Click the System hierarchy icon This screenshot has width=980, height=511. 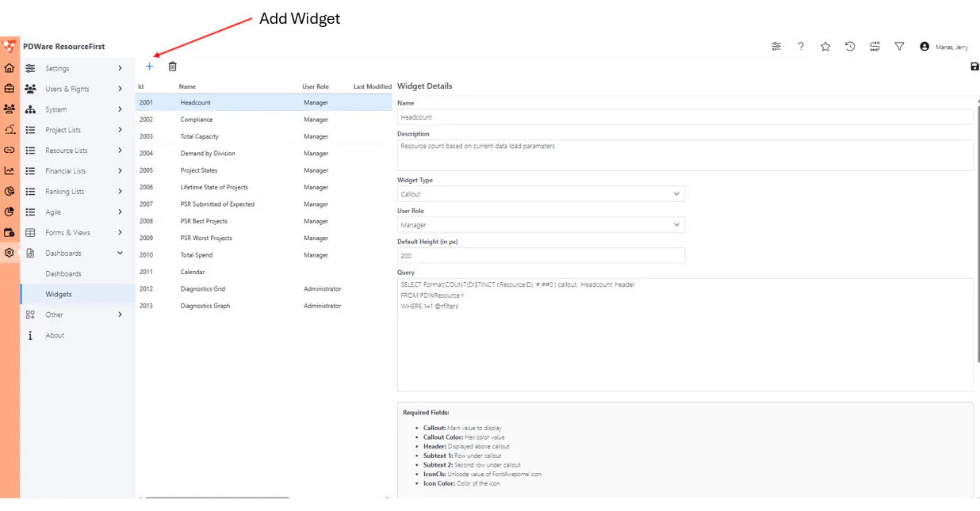tap(30, 109)
